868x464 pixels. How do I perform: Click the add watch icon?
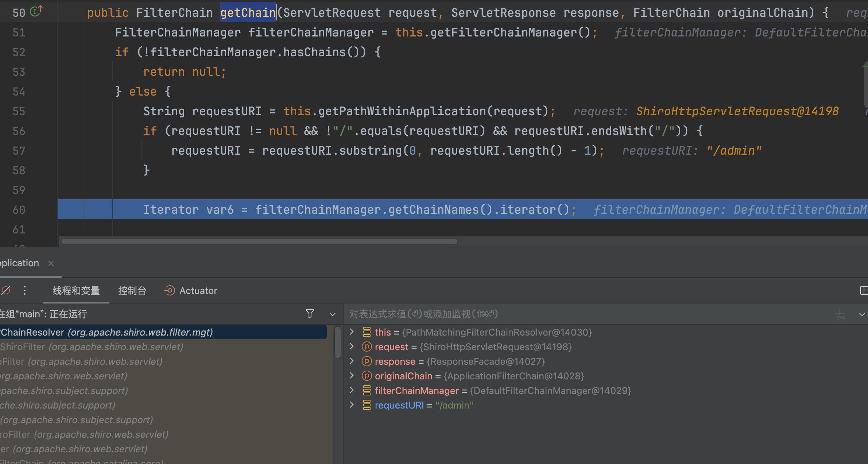pyautogui.click(x=840, y=314)
